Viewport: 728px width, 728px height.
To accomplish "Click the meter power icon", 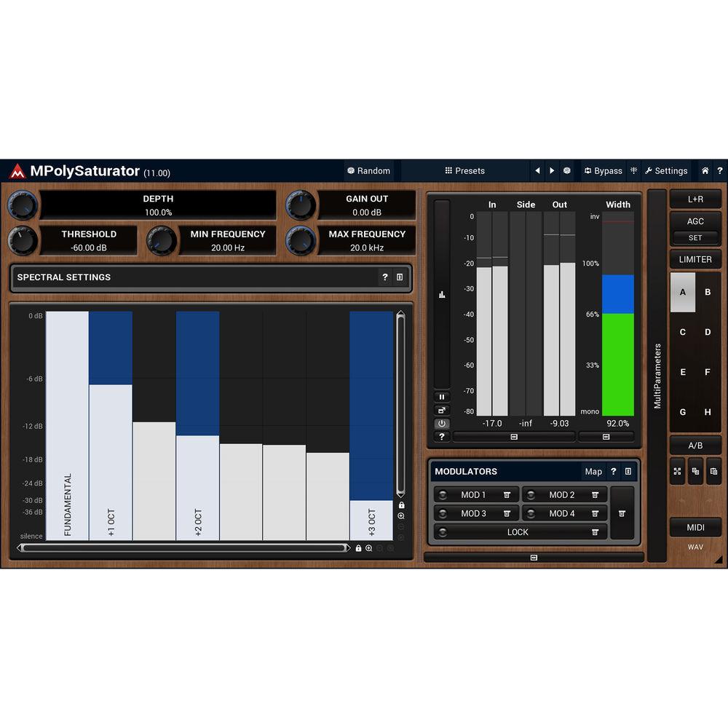I will click(x=441, y=424).
